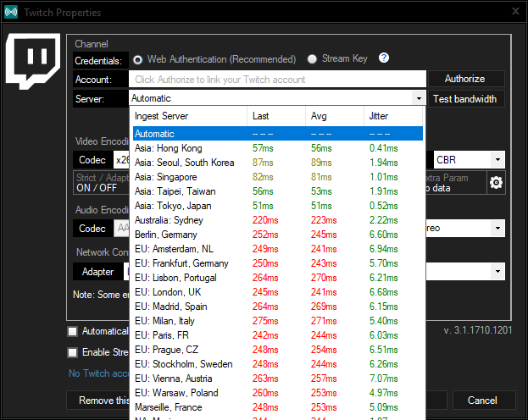
Task: Open the CBR bitrate mode dropdown
Action: (497, 159)
